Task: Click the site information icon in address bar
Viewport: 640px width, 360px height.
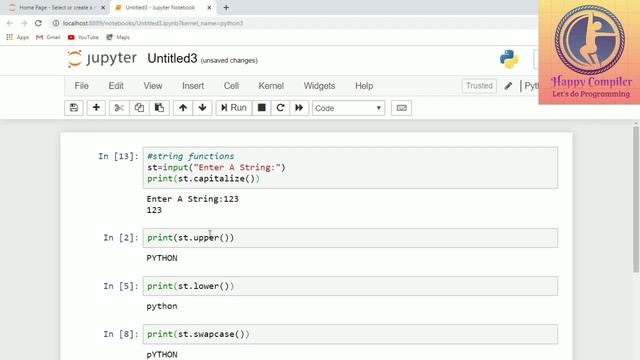Action: (x=56, y=23)
